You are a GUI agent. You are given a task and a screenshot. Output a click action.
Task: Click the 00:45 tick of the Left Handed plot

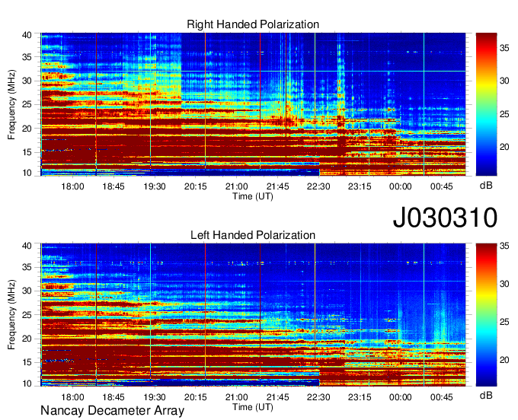pyautogui.click(x=441, y=397)
